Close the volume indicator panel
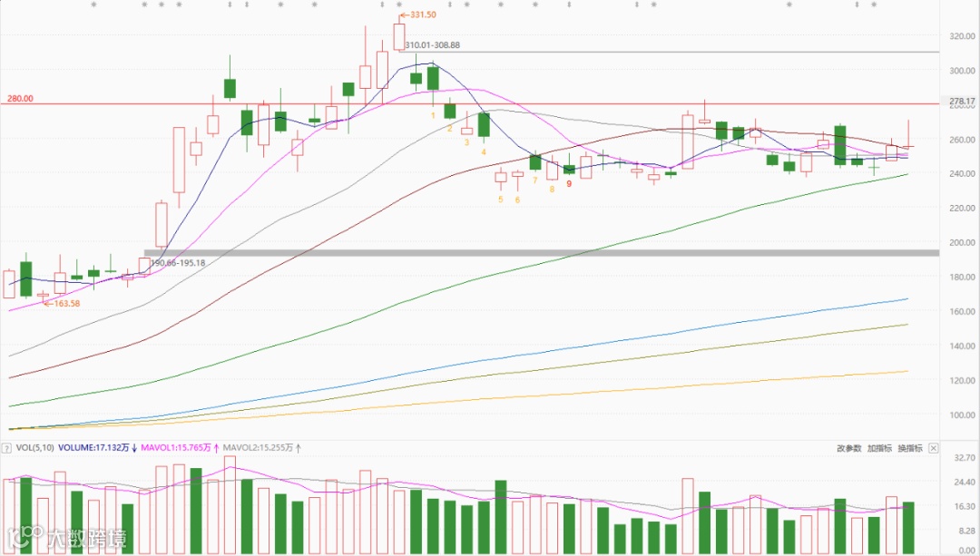Image resolution: width=980 pixels, height=556 pixels. 933,448
